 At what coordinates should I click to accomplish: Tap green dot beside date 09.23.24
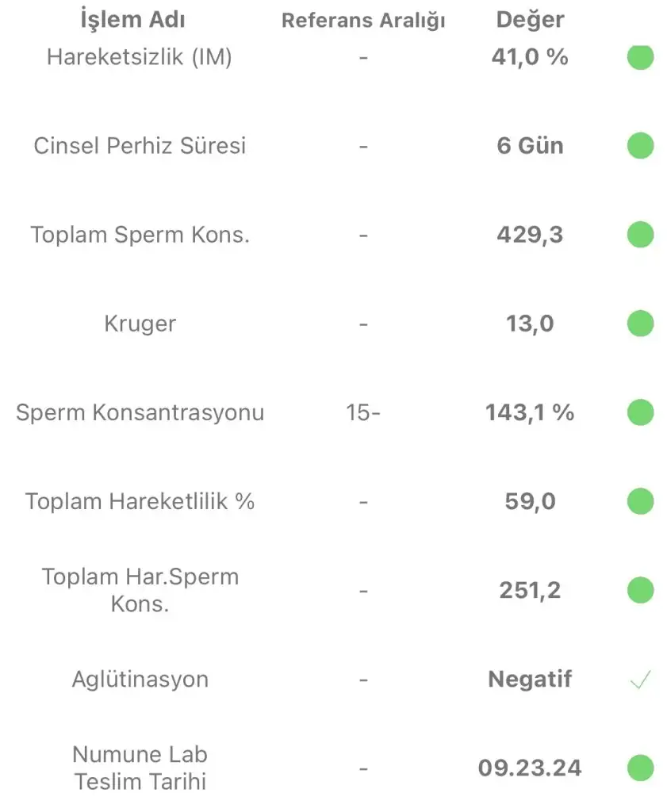coord(640,768)
